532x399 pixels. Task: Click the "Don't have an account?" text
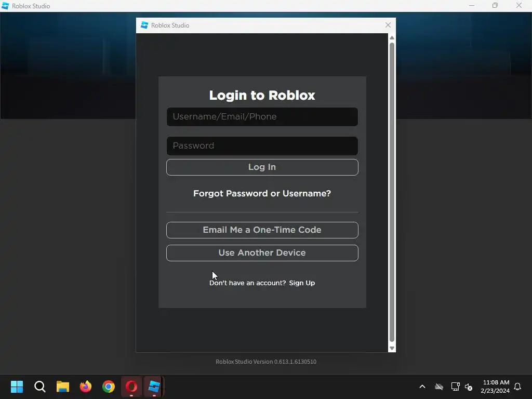pos(248,283)
